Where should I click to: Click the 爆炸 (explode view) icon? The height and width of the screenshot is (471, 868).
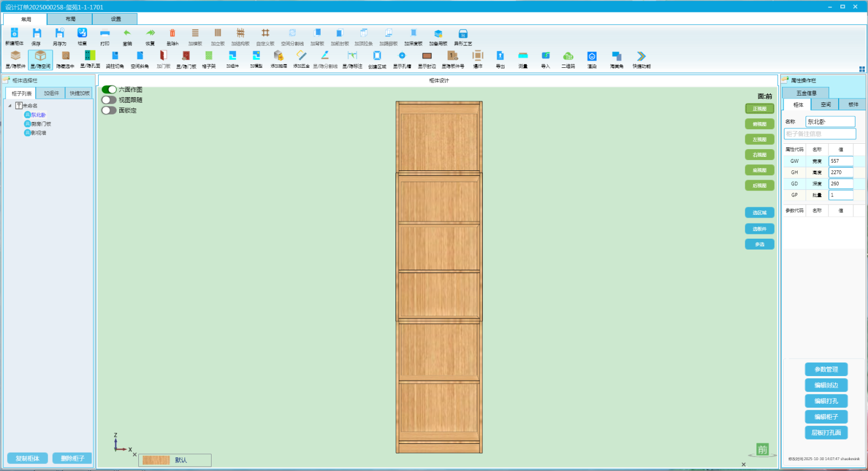coord(477,56)
